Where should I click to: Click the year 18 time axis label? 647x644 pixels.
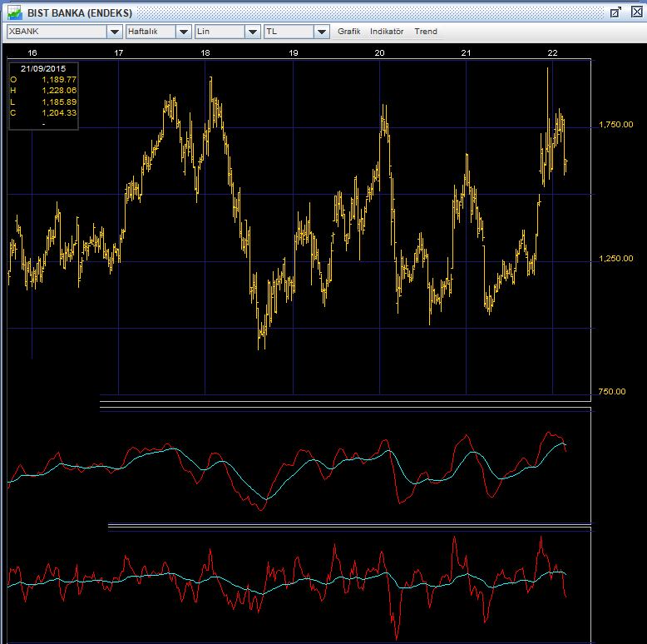pyautogui.click(x=205, y=53)
